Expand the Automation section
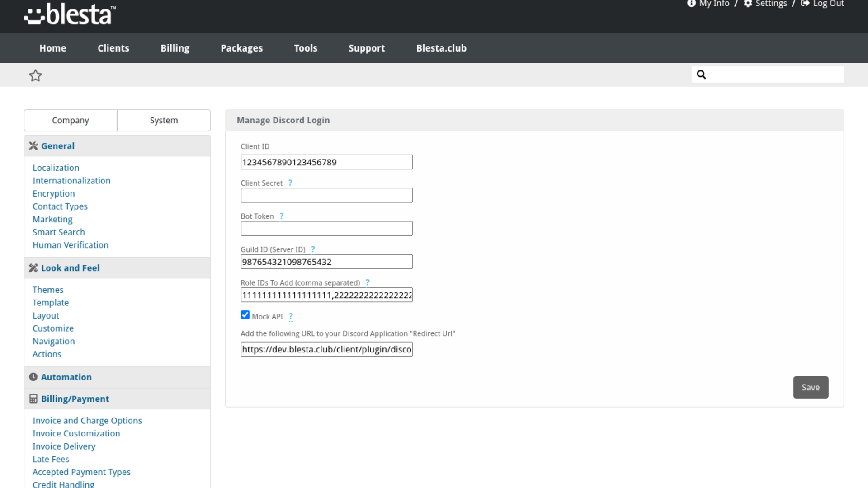The height and width of the screenshot is (488, 868). [x=117, y=377]
